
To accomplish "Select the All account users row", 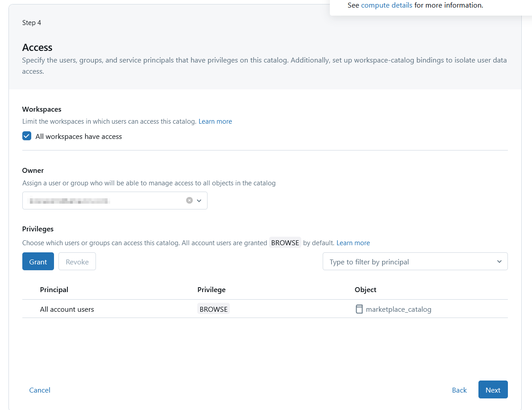I will tap(67, 309).
